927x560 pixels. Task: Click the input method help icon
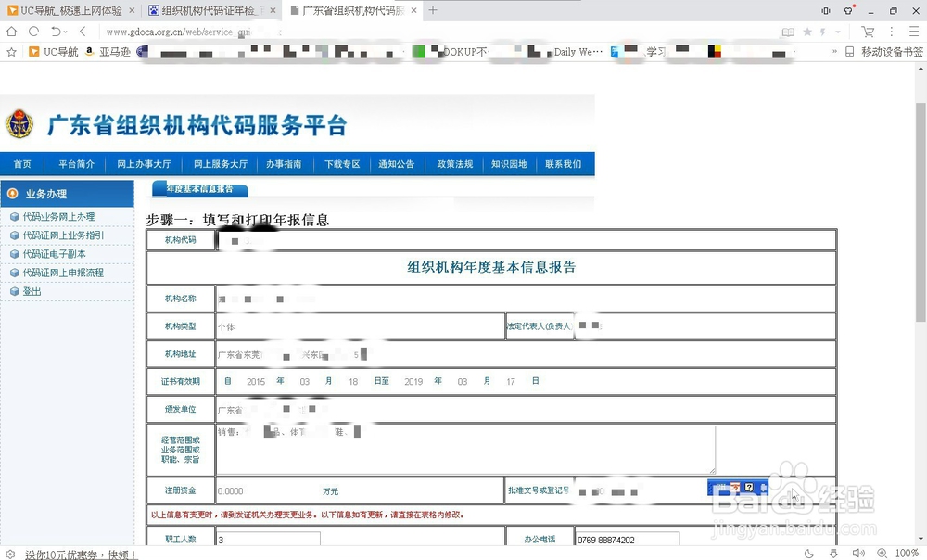pos(749,488)
